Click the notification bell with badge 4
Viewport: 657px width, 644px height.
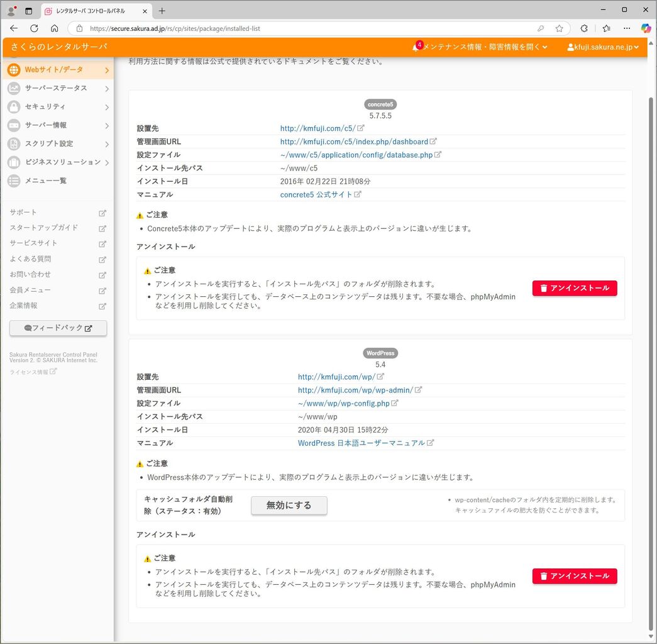pyautogui.click(x=416, y=47)
